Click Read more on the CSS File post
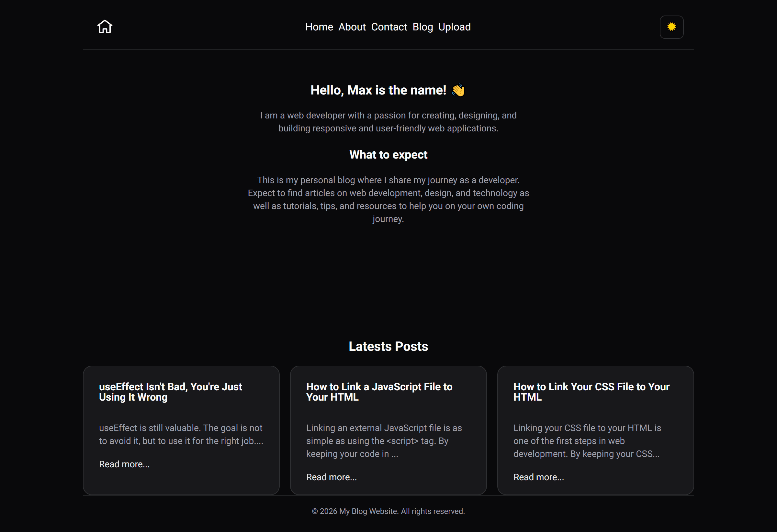Screen dimensions: 777x532 (x=539, y=477)
